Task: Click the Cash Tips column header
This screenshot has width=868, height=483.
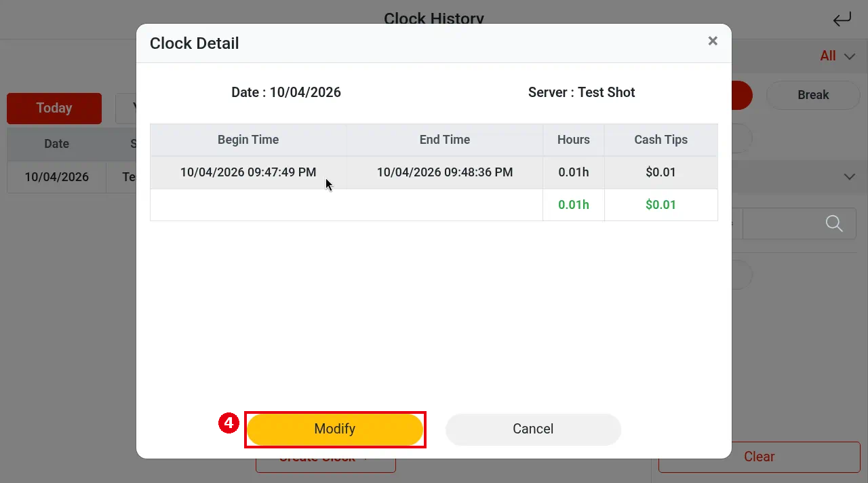Action: pyautogui.click(x=661, y=140)
